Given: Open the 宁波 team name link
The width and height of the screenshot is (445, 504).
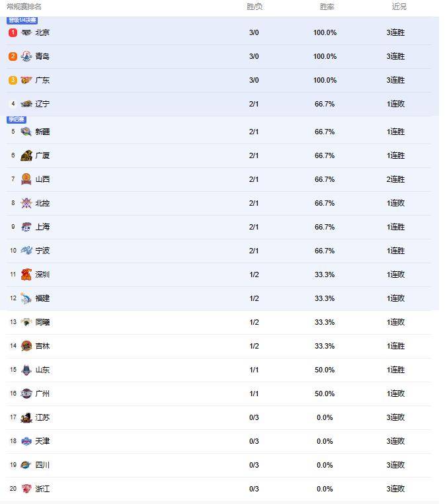Looking at the screenshot, I should point(42,251).
